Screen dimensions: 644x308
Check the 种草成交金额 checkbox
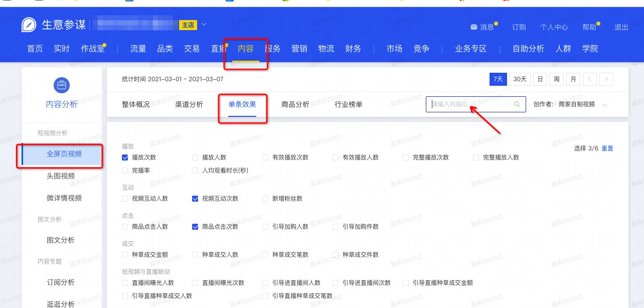(125, 255)
